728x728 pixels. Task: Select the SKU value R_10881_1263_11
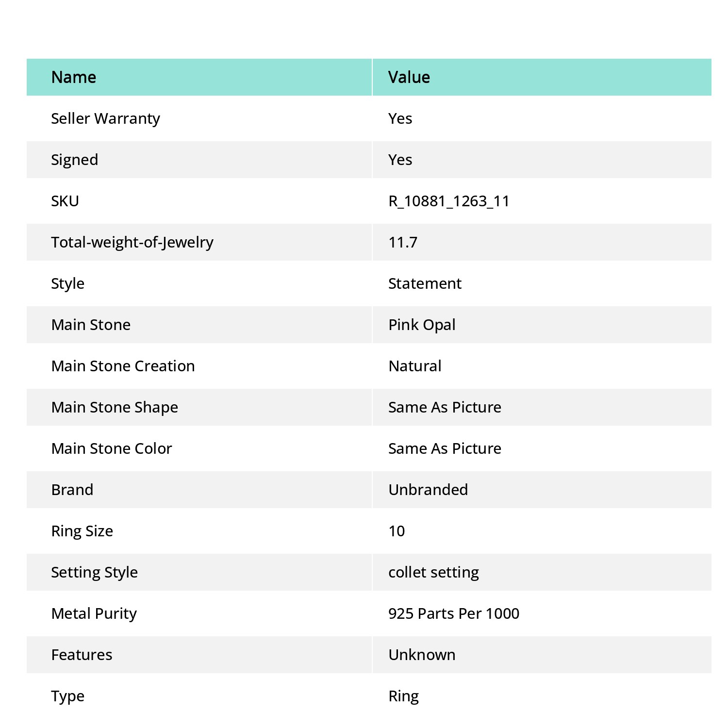(449, 201)
